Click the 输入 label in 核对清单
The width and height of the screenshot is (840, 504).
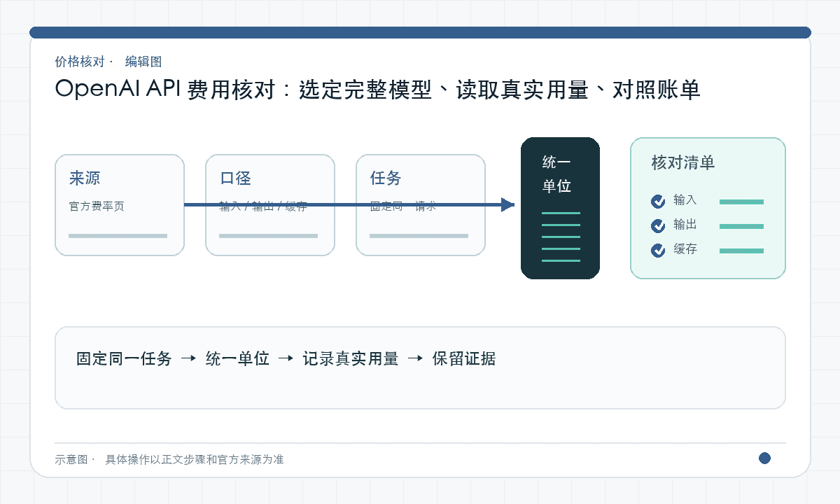685,200
